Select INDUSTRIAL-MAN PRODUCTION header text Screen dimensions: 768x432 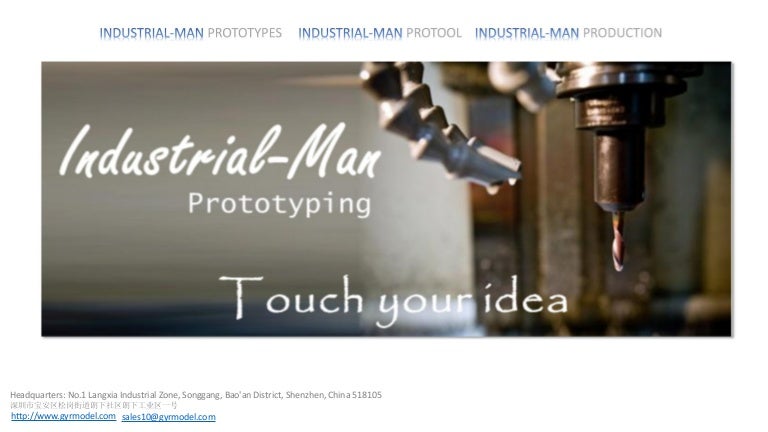[x=568, y=33]
